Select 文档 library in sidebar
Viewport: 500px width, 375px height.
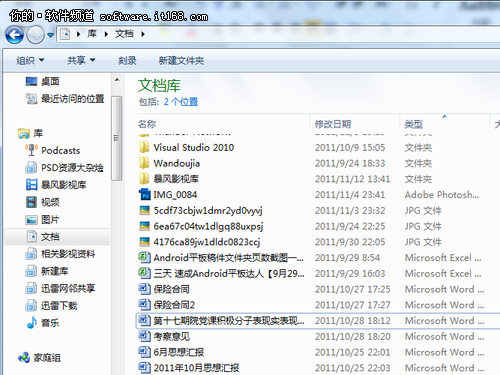click(57, 237)
